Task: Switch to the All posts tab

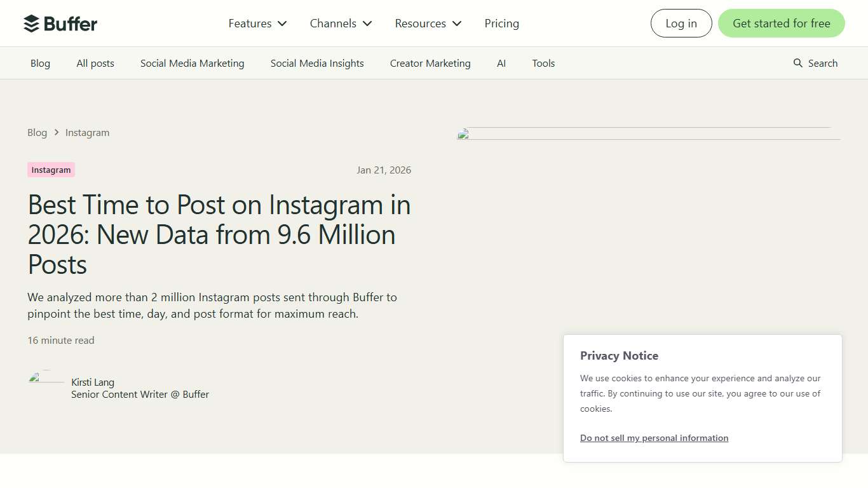Action: click(x=95, y=63)
